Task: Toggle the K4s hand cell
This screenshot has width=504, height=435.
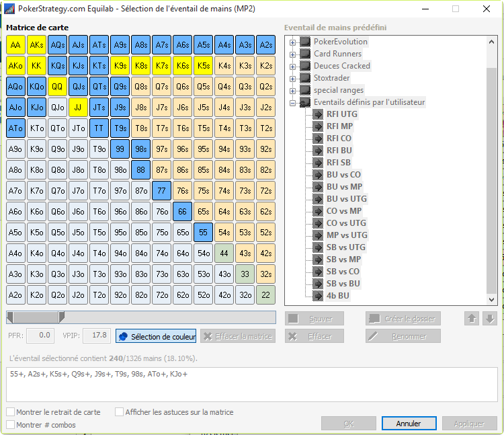Action: tap(224, 66)
